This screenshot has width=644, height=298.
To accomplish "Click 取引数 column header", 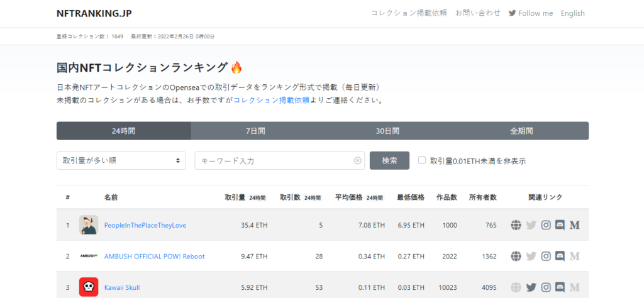I will point(301,197).
